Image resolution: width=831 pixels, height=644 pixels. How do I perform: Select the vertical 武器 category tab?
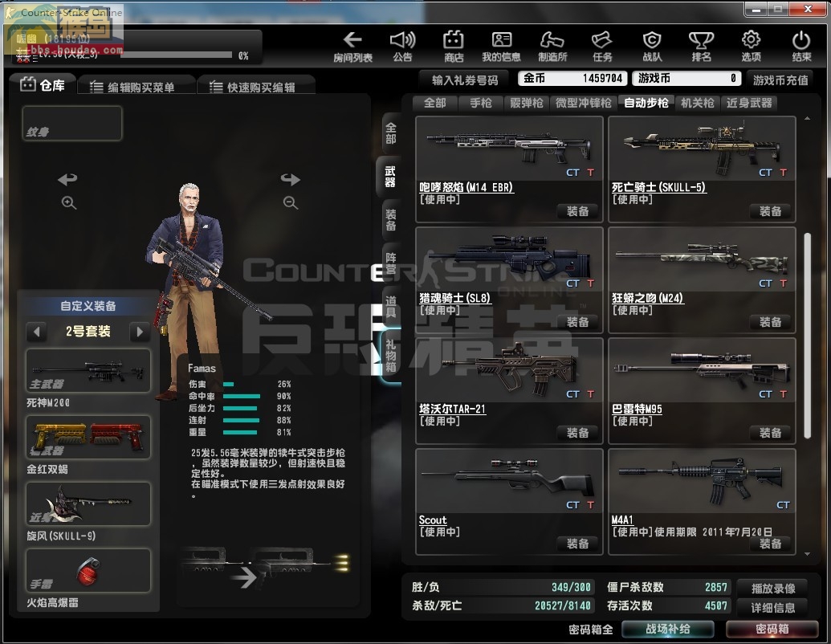390,177
